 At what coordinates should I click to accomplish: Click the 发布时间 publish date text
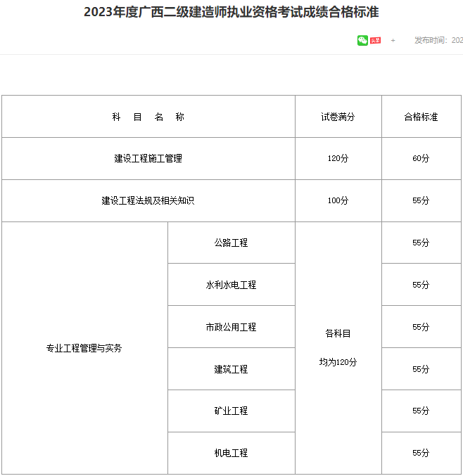tap(438, 40)
